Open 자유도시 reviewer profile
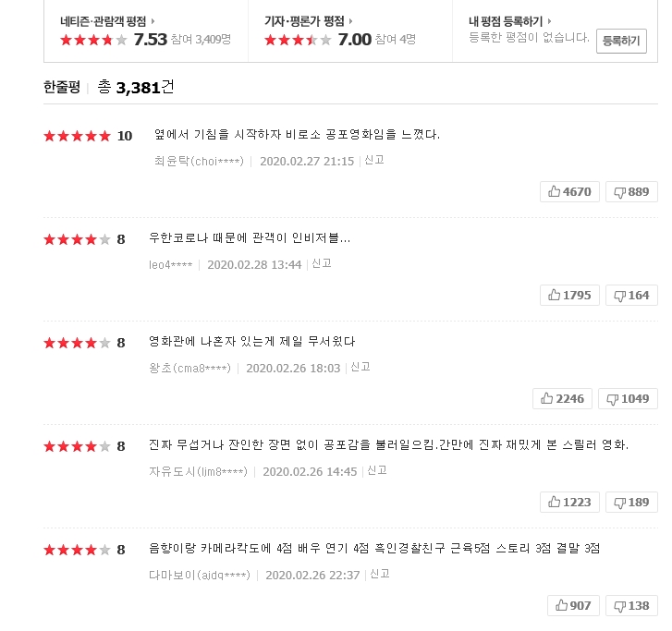The height and width of the screenshot is (631, 672). pos(198,471)
